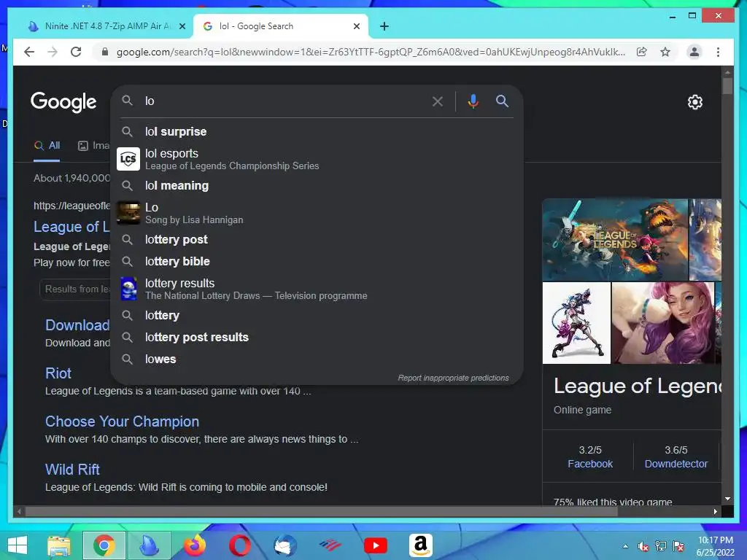747x560 pixels.
Task: Submit search with blue magnifier icon
Action: 502,101
